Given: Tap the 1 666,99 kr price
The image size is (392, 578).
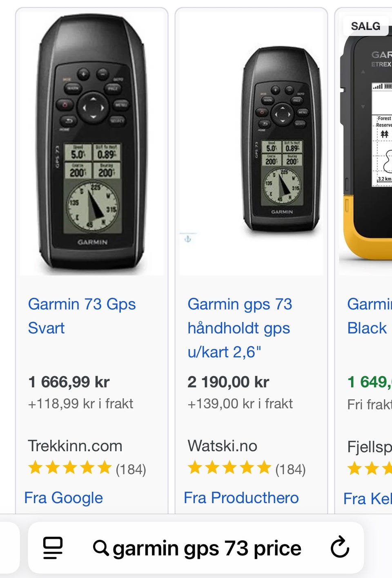Looking at the screenshot, I should click(x=69, y=382).
